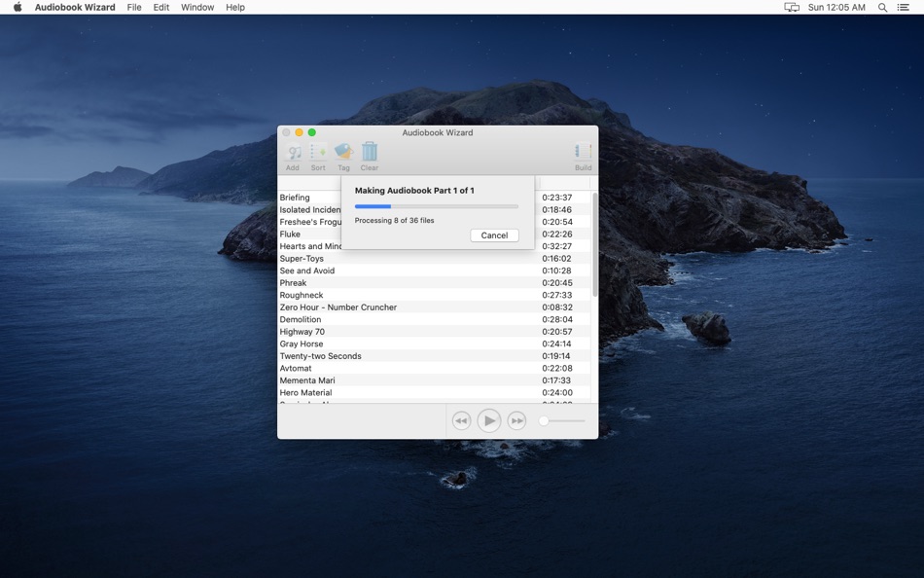924x578 pixels.
Task: Select the Highway 70 track
Action: coord(435,332)
